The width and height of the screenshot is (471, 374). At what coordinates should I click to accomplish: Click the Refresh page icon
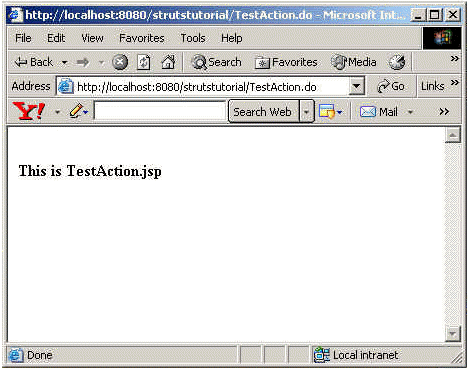tap(144, 62)
